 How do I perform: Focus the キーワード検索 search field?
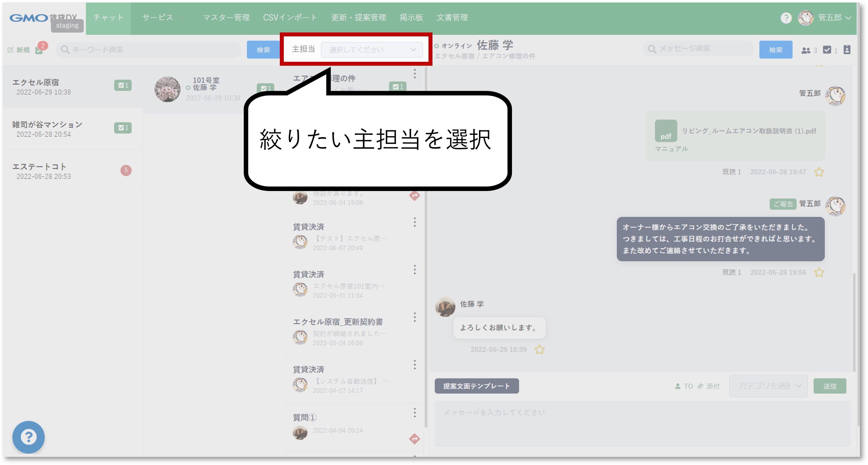coord(148,50)
